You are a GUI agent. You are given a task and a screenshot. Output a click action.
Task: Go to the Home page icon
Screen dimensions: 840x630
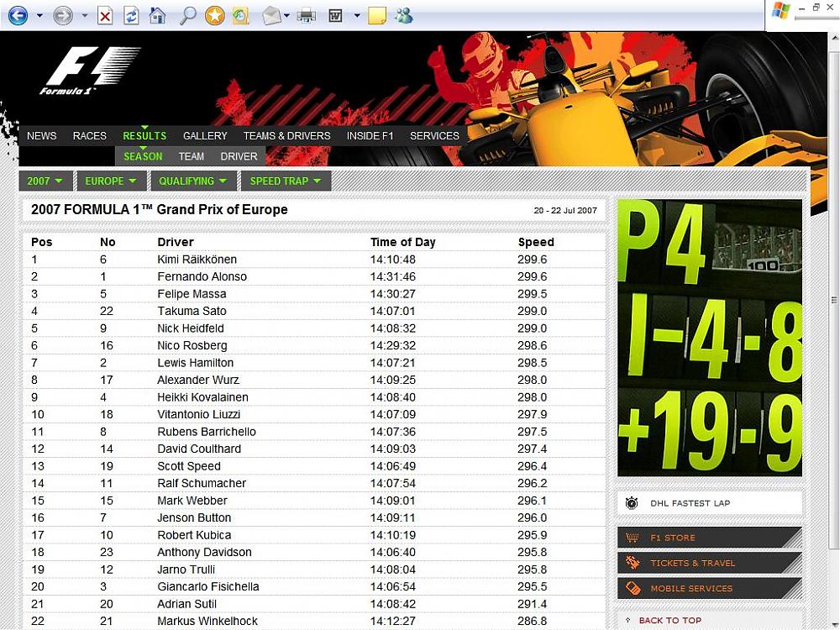point(158,15)
